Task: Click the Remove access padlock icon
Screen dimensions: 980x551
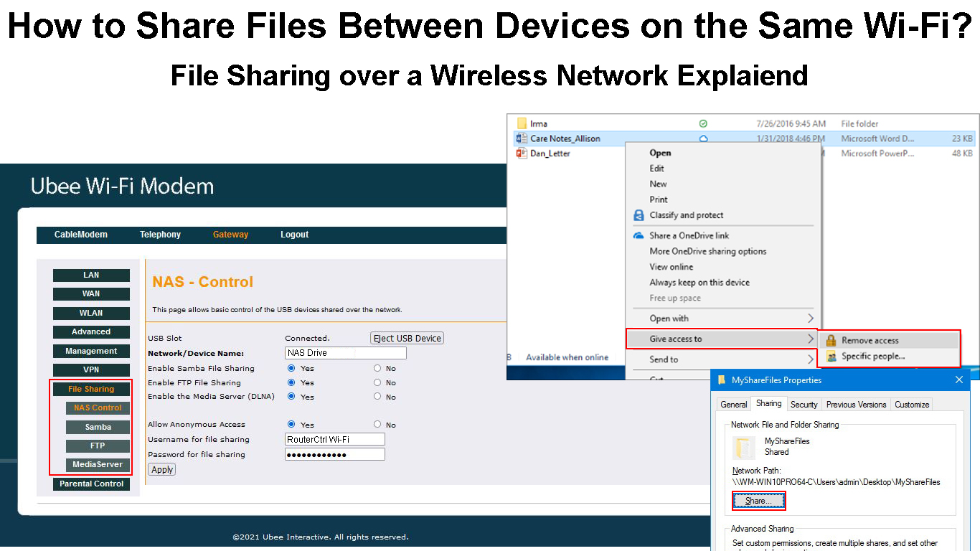Action: [831, 341]
